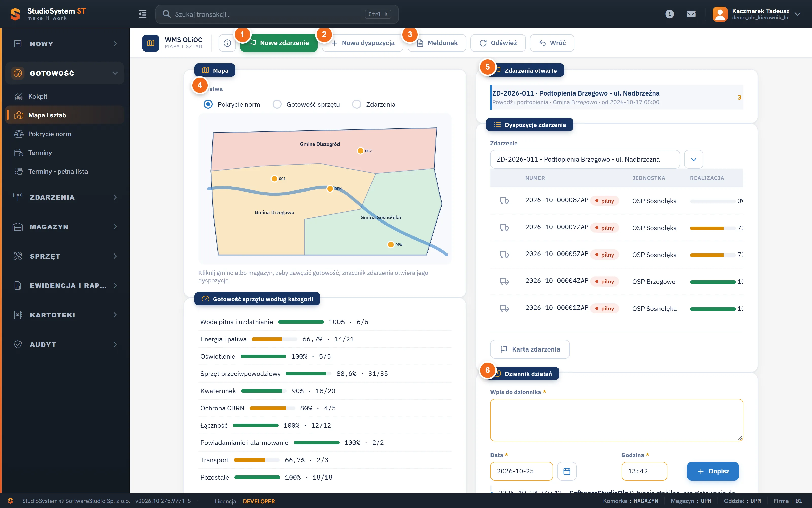Click the Odśwież button

pyautogui.click(x=498, y=43)
